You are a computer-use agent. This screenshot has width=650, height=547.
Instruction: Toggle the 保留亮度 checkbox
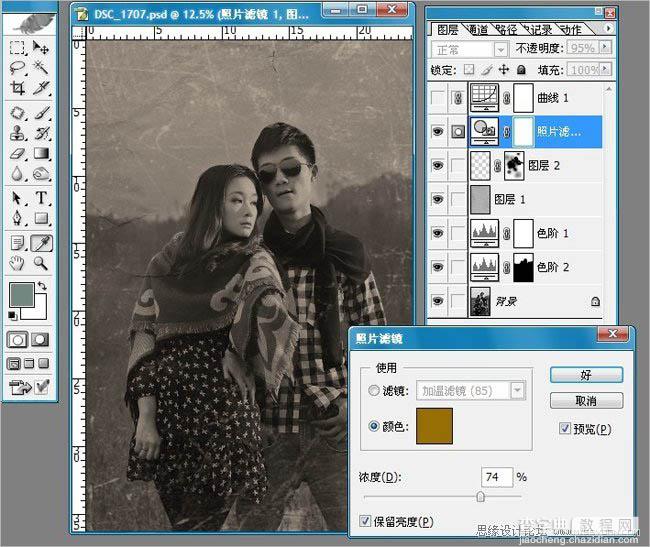click(x=365, y=521)
